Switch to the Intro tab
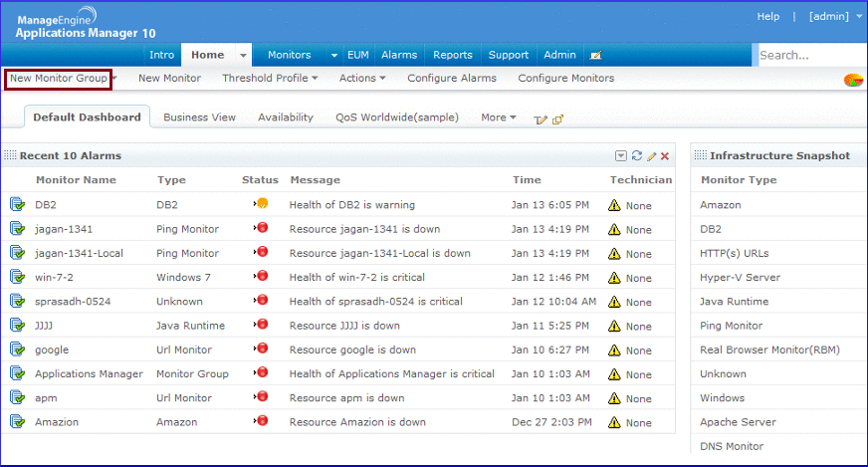This screenshot has width=868, height=467. point(161,55)
